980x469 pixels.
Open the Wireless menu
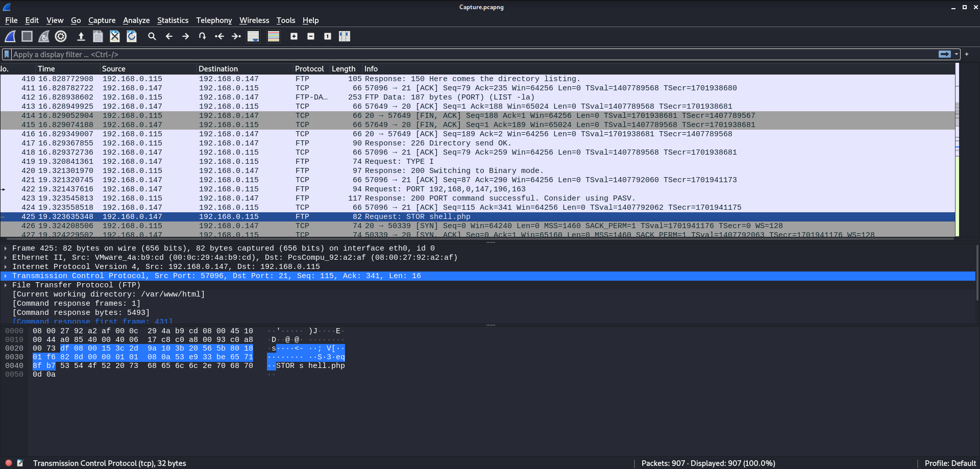click(254, 20)
